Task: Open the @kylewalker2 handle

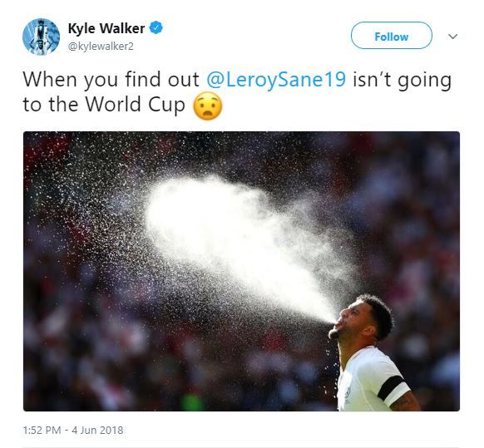Action: click(101, 47)
